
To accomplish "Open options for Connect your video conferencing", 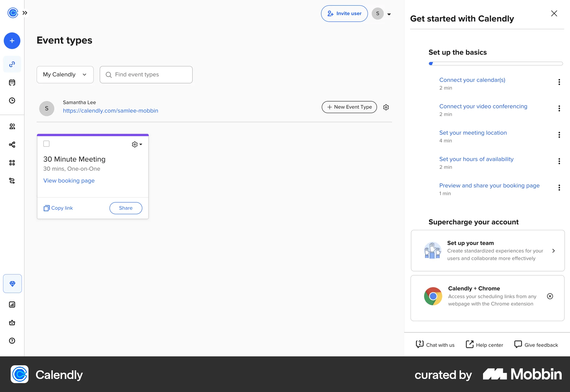I will pyautogui.click(x=559, y=108).
